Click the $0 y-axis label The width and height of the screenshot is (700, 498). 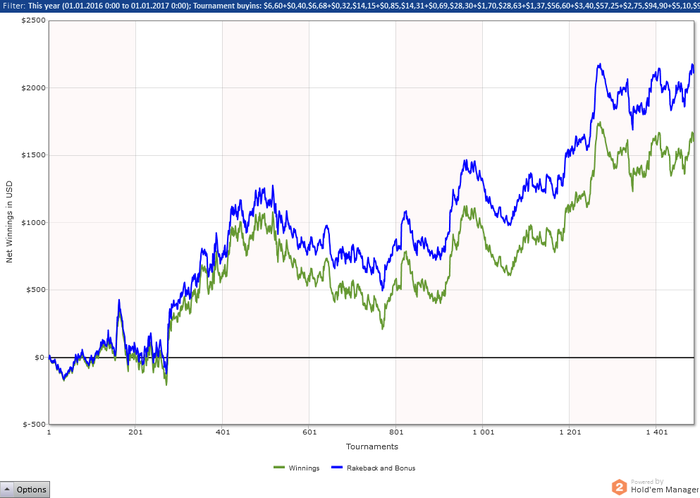[40, 357]
